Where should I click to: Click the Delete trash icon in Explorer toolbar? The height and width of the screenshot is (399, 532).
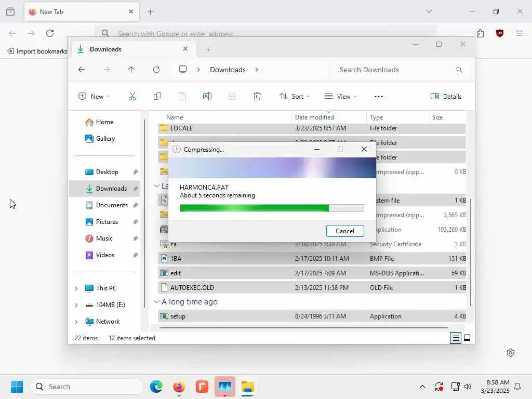click(257, 96)
